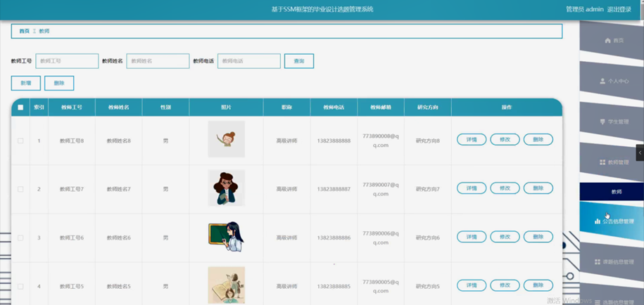This screenshot has width=644, height=305.
Task: Click 修改 for 教师姓名8
Action: pos(505,139)
